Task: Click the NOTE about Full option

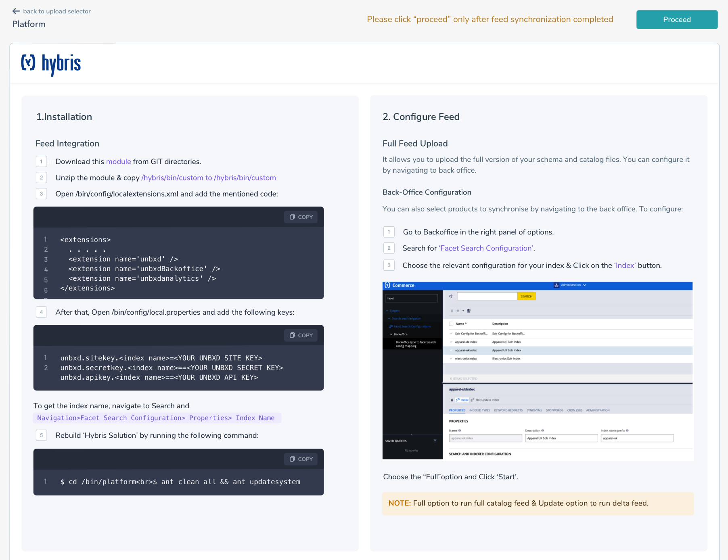Action: [x=538, y=503]
